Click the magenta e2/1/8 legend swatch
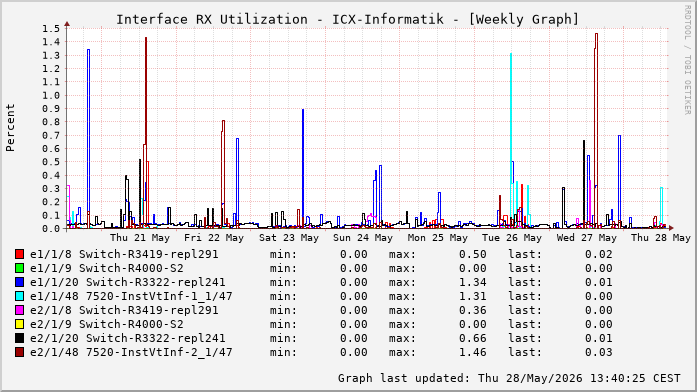The width and height of the screenshot is (697, 392). pos(19,310)
